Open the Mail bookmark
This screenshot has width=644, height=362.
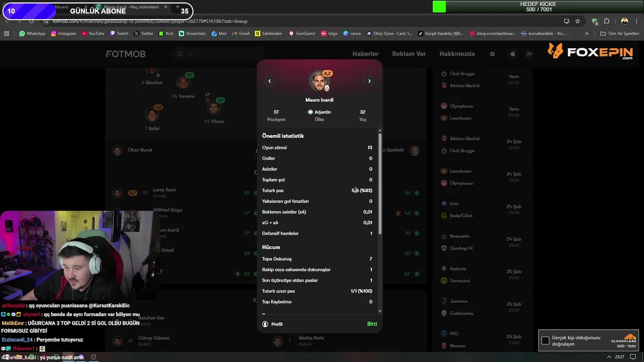219,34
